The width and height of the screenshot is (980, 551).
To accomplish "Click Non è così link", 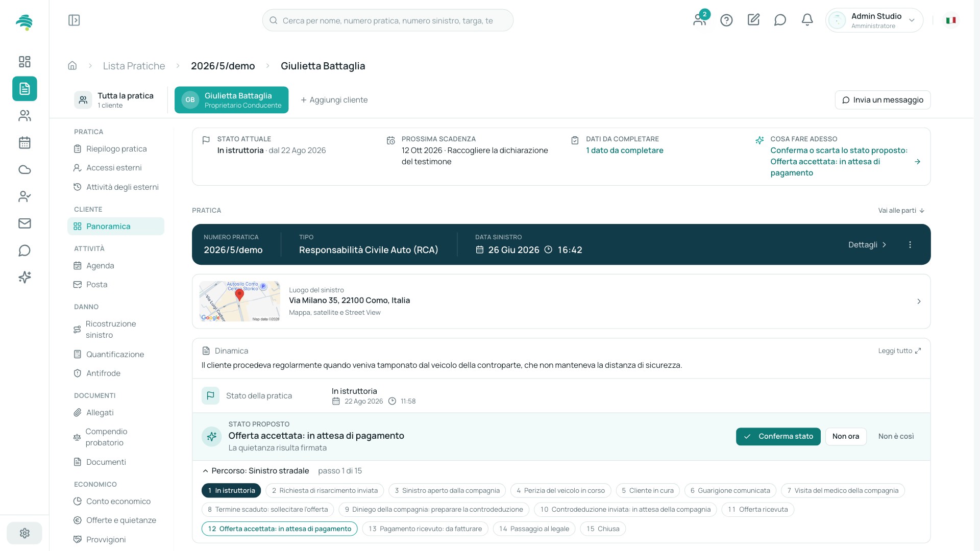I will pyautogui.click(x=896, y=437).
